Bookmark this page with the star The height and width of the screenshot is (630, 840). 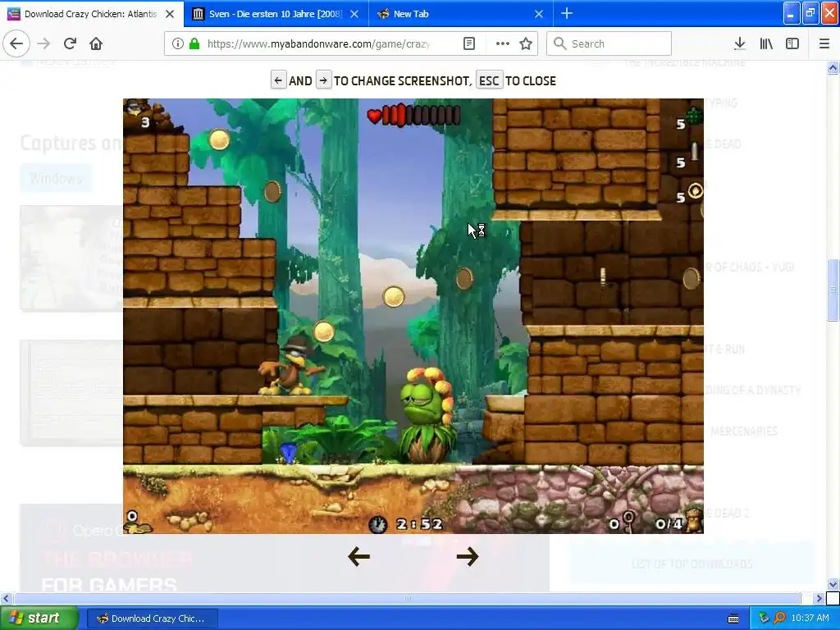tap(526, 44)
